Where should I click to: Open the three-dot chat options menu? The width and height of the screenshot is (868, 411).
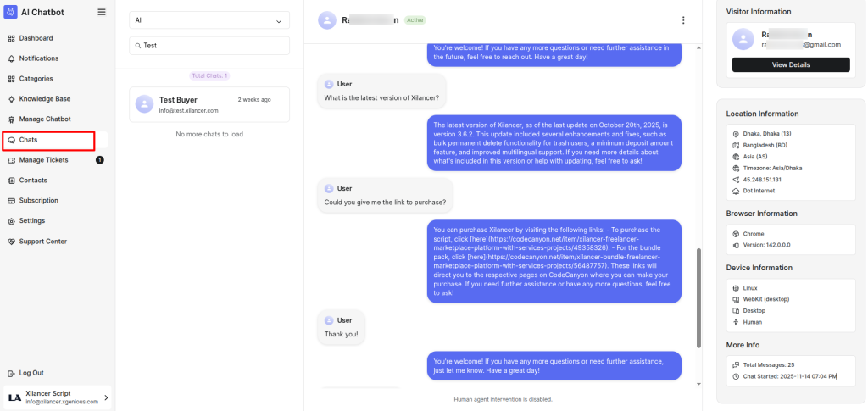pos(683,20)
